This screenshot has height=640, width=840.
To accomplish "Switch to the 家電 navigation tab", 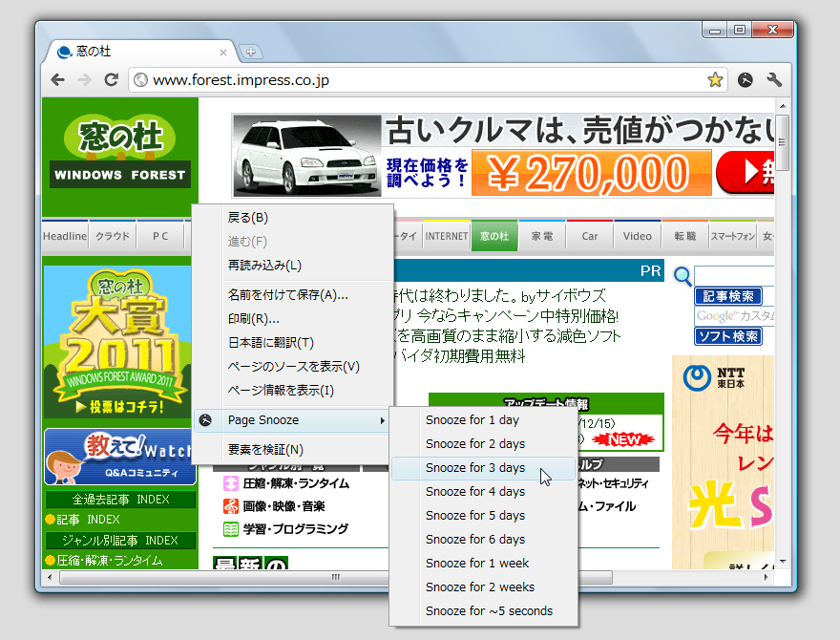I will (542, 236).
